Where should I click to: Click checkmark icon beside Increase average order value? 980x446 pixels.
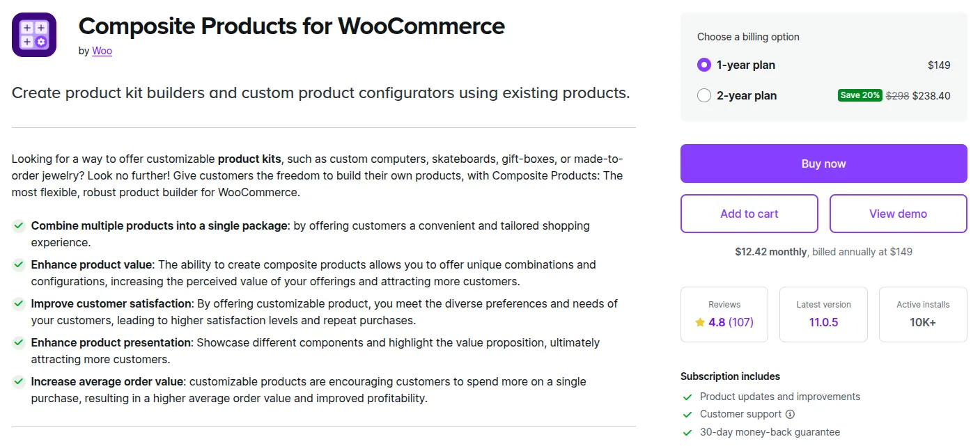coord(19,382)
